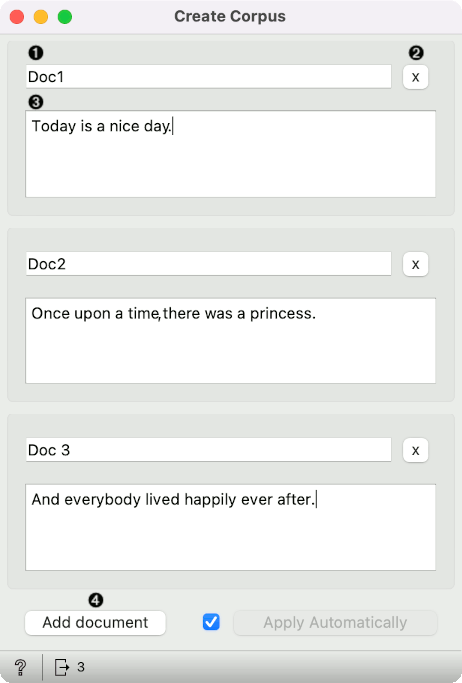Screen dimensions: 462x683
Task: Click the green zoom window button
Action: pyautogui.click(x=65, y=17)
